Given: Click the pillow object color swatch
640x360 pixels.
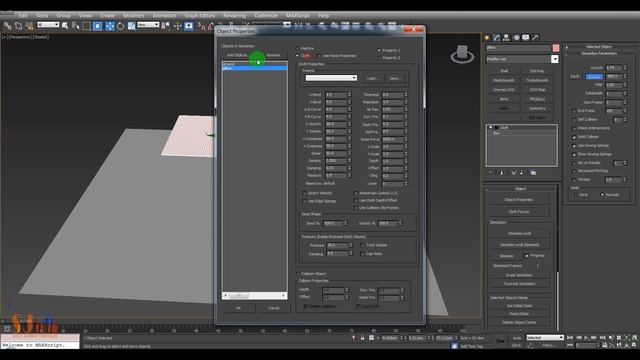Looking at the screenshot, I should (x=556, y=48).
